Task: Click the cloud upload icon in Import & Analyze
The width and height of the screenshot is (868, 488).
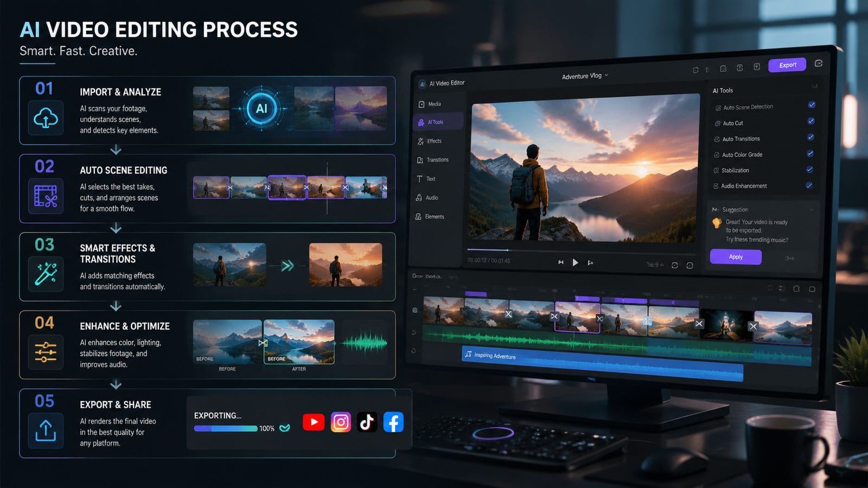Action: pyautogui.click(x=46, y=118)
